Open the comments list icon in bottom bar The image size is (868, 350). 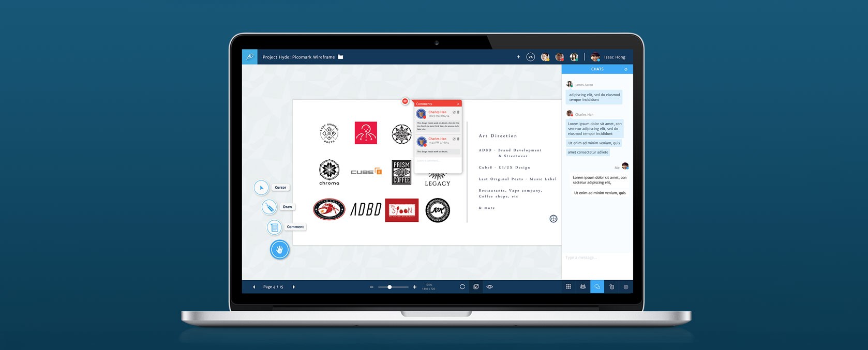[611, 287]
